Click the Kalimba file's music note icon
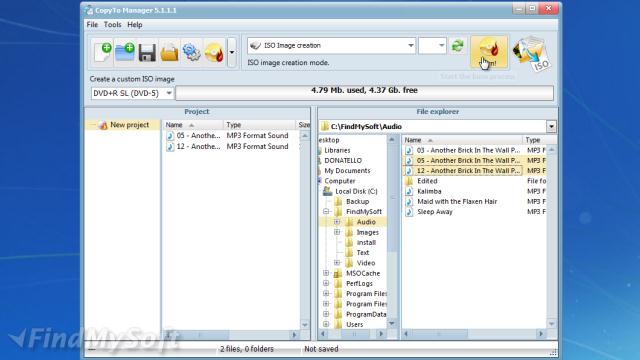This screenshot has width=640, height=360. point(409,191)
